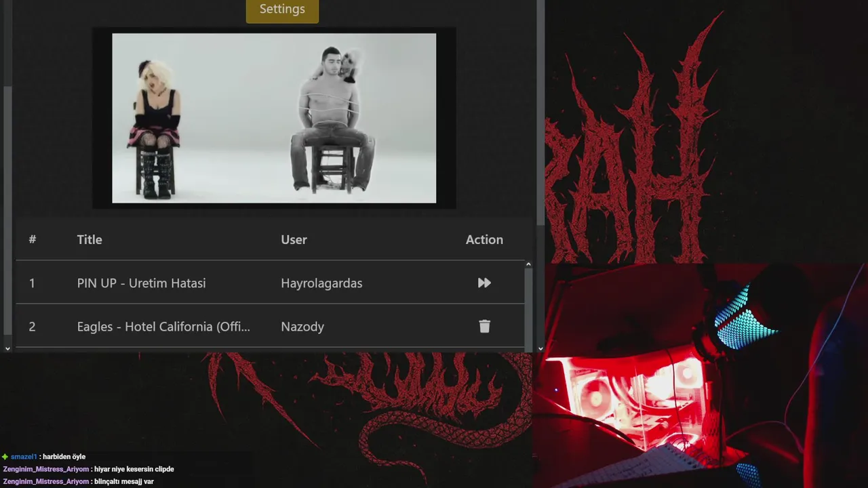This screenshot has height=488, width=868.
Task: Click chat message 'hiyar niye kesersin clipde'
Action: point(134,469)
